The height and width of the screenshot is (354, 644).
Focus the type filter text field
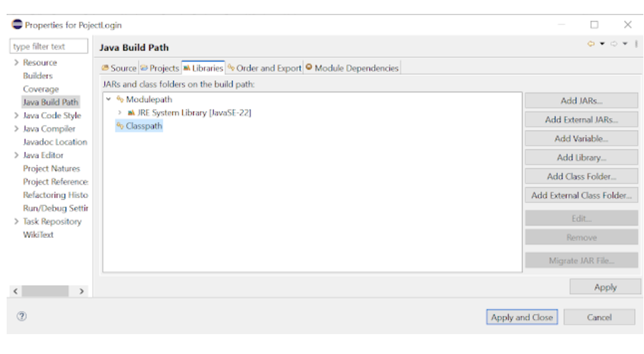49,46
